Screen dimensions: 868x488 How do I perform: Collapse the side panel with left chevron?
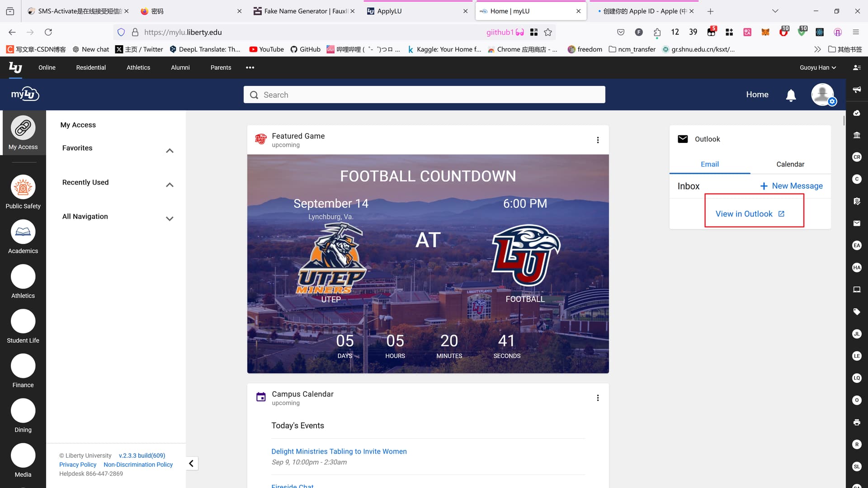(x=191, y=463)
